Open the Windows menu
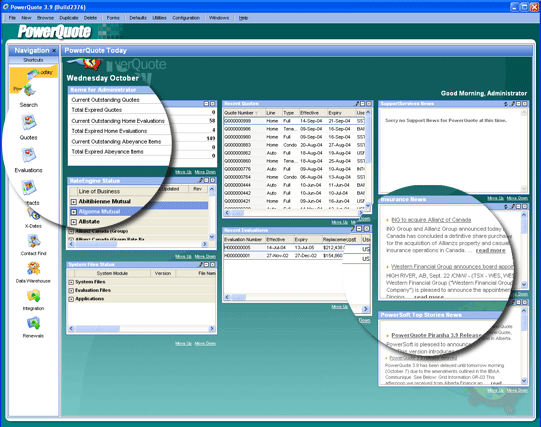Screen dimensions: 541x427 [219, 18]
